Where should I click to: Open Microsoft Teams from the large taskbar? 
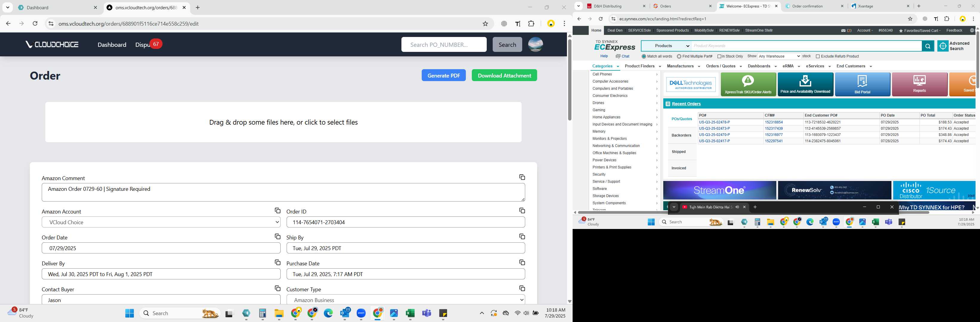click(426, 313)
